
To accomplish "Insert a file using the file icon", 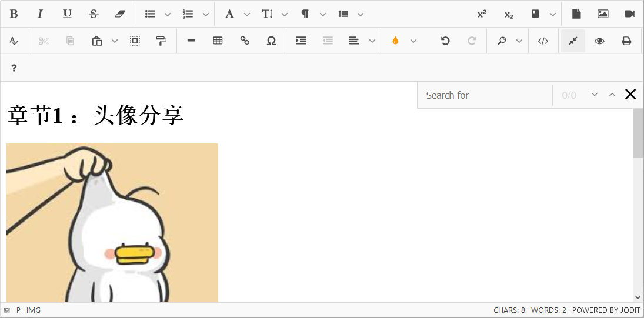I will point(576,14).
